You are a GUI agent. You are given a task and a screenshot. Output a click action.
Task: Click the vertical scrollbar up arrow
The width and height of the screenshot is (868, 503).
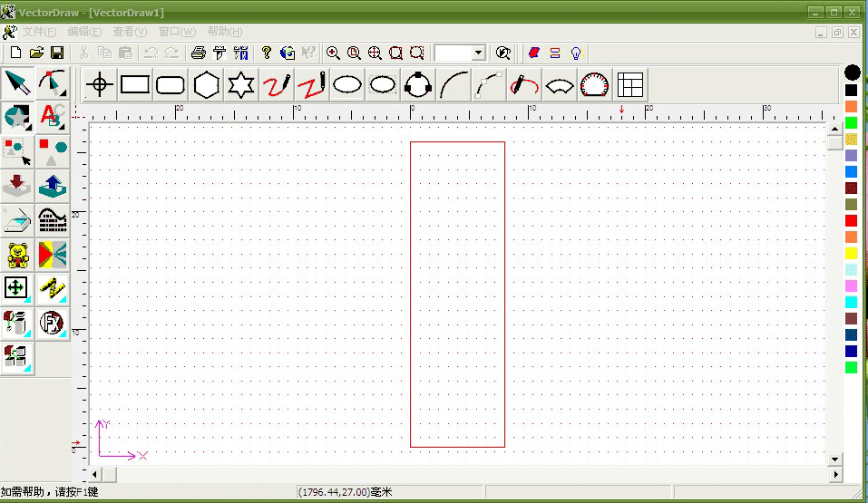coord(834,129)
